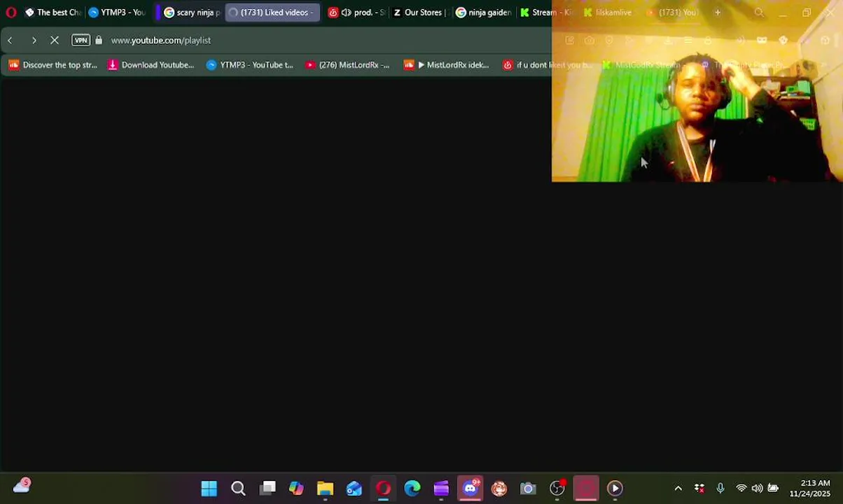Screen dimensions: 843x504
Task: Toggle the VPN badge in address bar
Action: (x=81, y=41)
